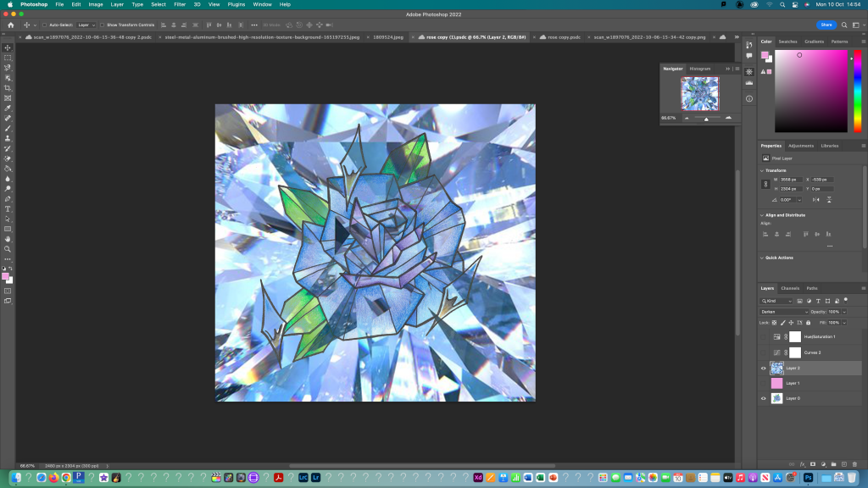The width and height of the screenshot is (868, 488).
Task: Select the Crop tool
Action: 8,88
